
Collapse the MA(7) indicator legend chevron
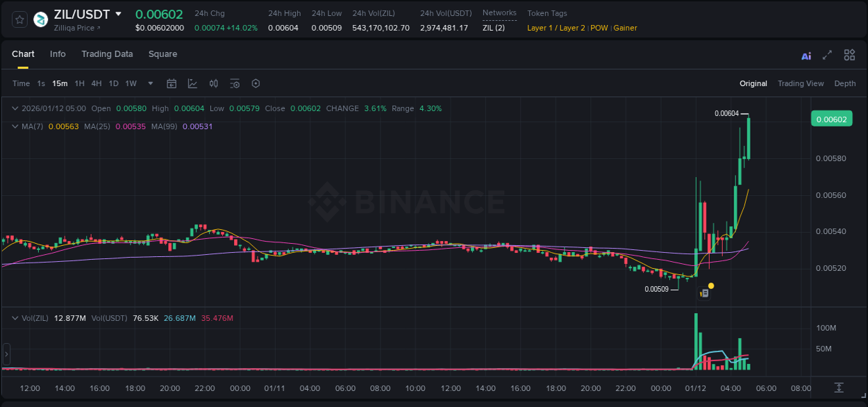click(15, 126)
